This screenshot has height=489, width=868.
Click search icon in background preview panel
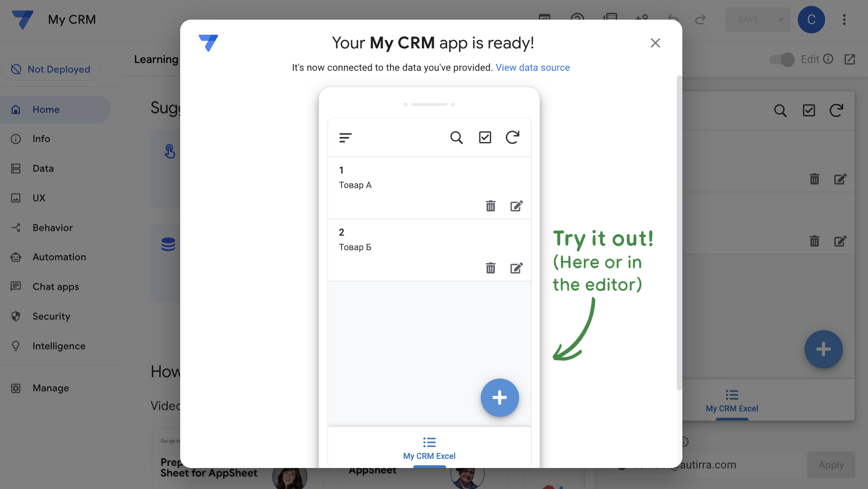click(x=780, y=110)
